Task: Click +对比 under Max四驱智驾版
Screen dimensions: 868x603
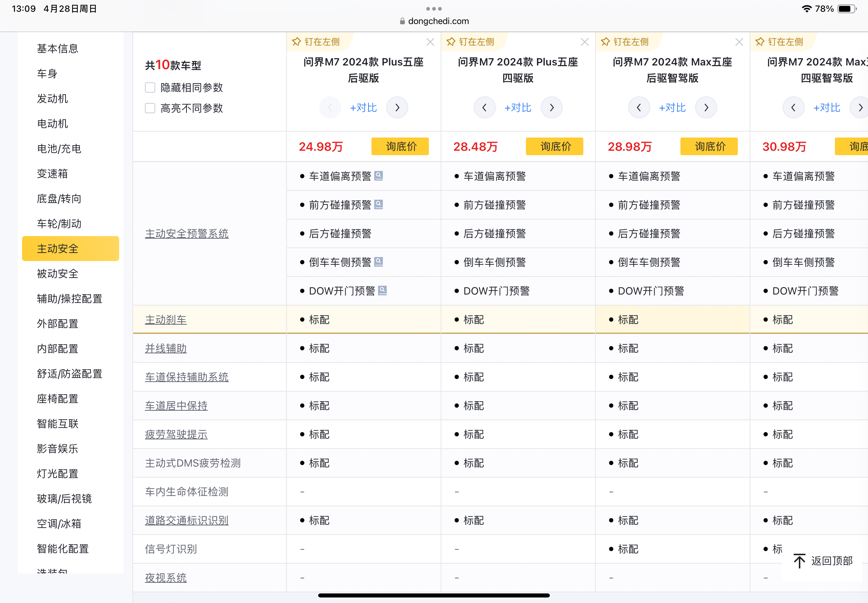Action: point(827,108)
